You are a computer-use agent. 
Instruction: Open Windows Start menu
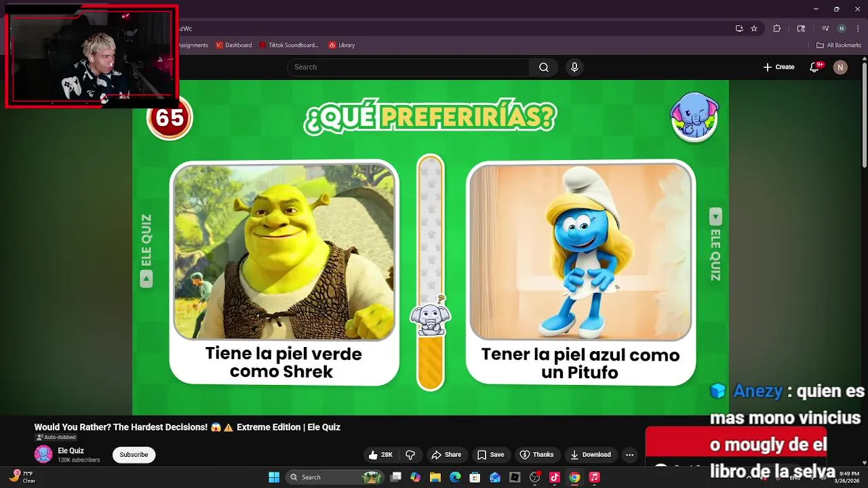pos(274,477)
